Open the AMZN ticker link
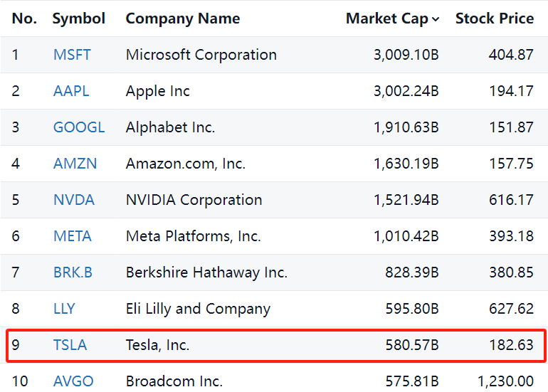The width and height of the screenshot is (548, 392). pos(75,164)
